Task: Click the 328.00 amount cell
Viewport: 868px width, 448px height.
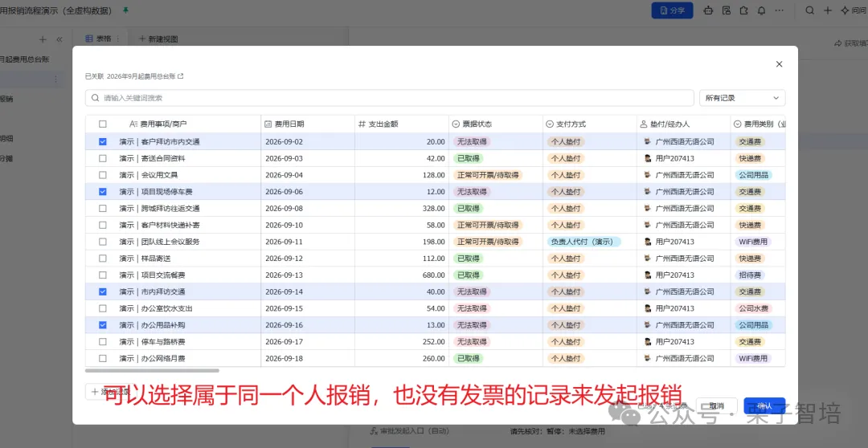Action: point(402,209)
